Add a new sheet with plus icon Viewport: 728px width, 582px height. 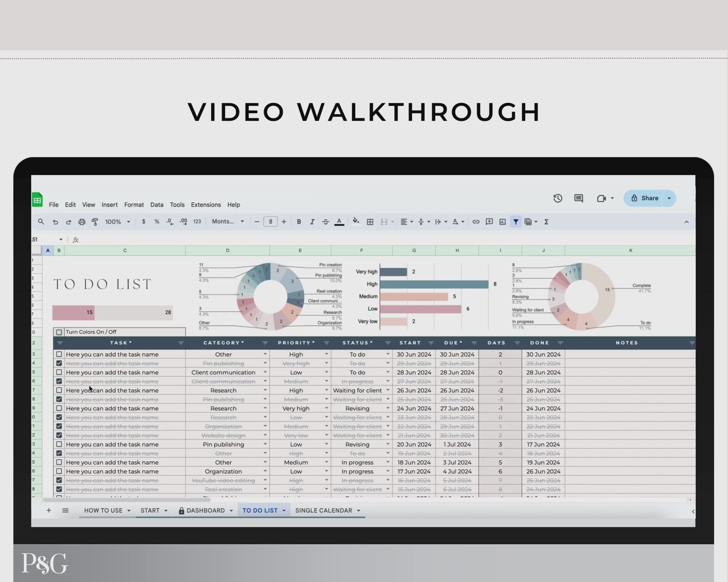tap(49, 510)
